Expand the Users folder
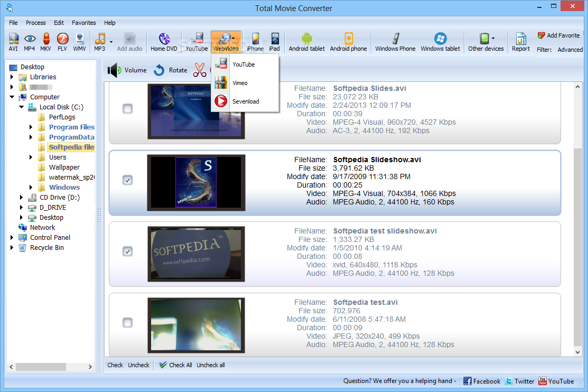This screenshot has width=588, height=392. click(x=31, y=157)
